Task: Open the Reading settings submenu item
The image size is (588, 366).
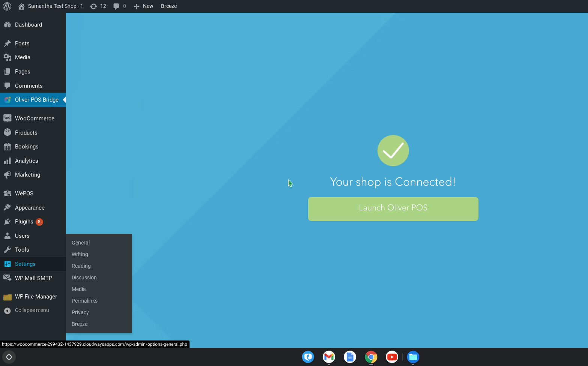Action: 81,266
